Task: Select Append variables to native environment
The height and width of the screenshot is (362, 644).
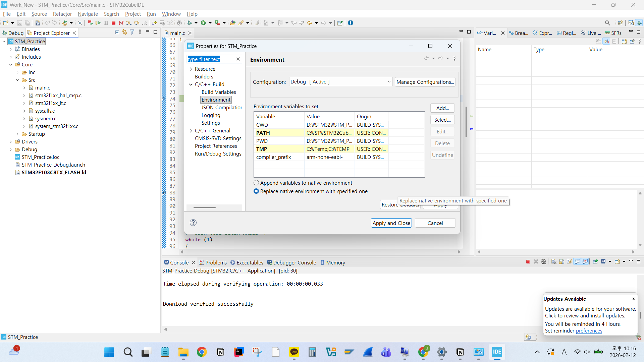Action: point(257,183)
